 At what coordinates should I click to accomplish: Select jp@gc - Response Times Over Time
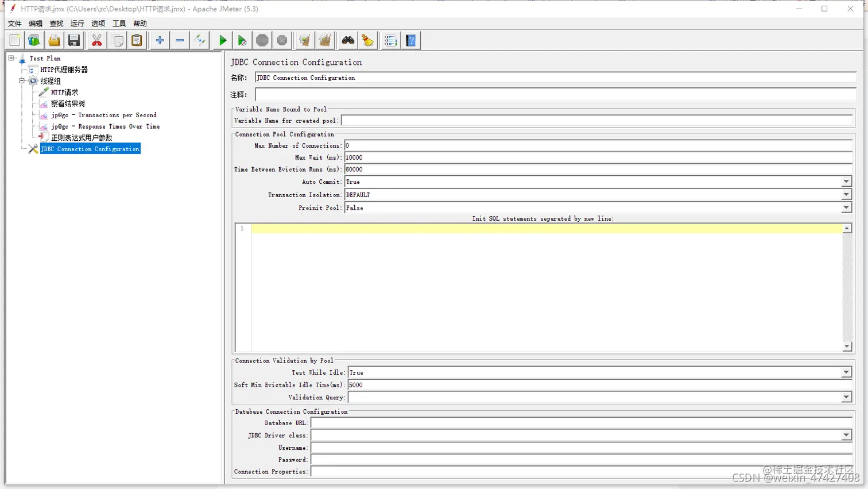(x=105, y=126)
